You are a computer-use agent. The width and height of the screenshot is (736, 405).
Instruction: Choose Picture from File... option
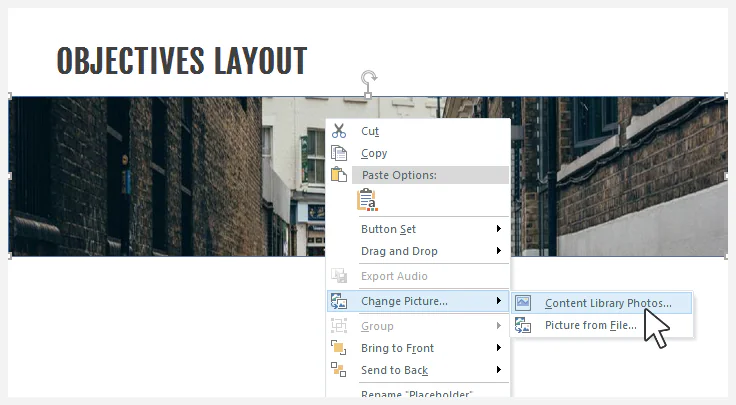coord(601,325)
